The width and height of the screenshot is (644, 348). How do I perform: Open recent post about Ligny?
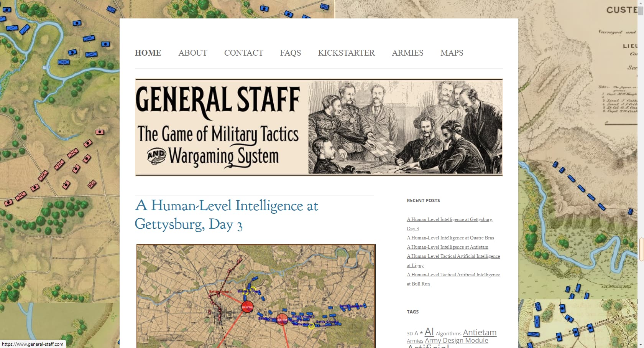(453, 261)
